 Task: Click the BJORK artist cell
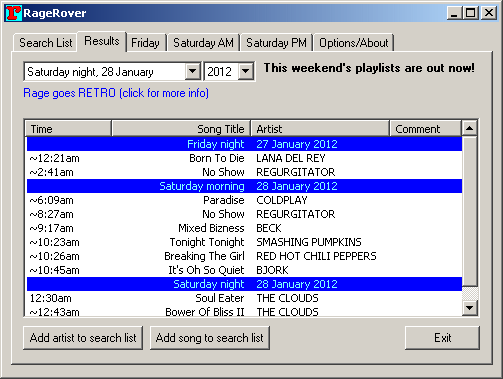point(272,270)
